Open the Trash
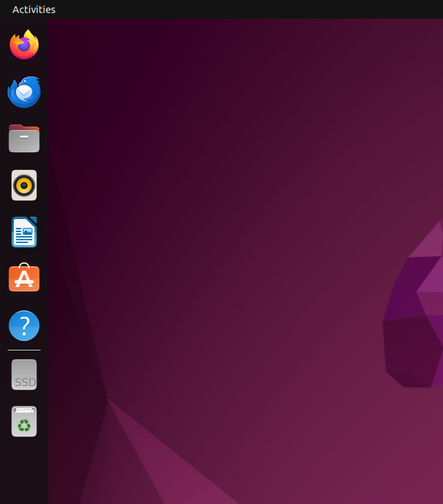The image size is (443, 504). pos(24,421)
